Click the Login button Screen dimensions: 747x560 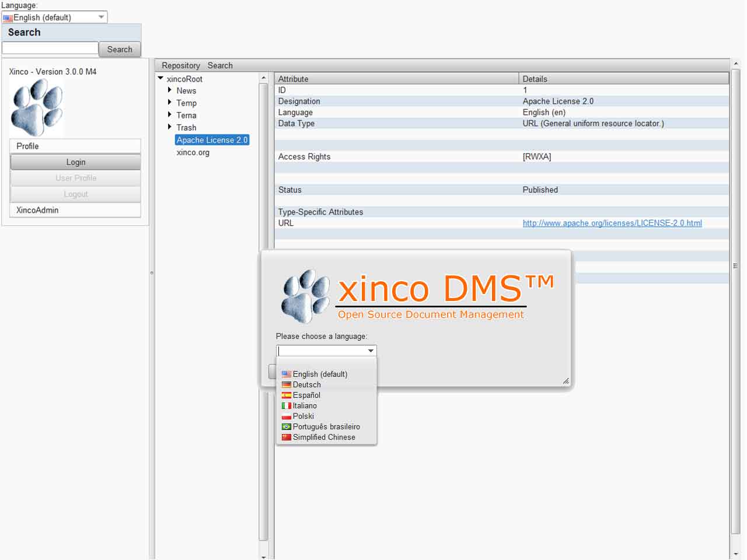[75, 162]
